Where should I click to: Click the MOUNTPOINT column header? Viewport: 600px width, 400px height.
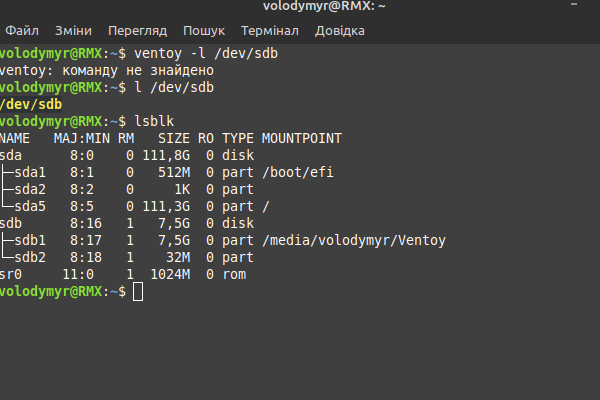click(302, 138)
